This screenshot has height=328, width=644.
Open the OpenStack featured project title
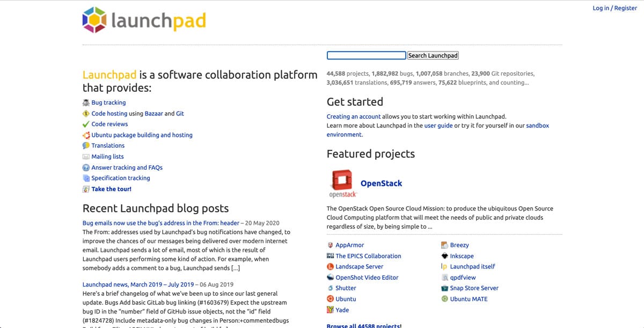point(381,183)
